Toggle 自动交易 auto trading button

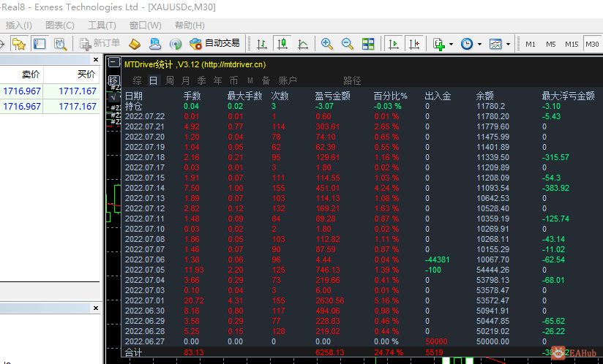click(214, 43)
